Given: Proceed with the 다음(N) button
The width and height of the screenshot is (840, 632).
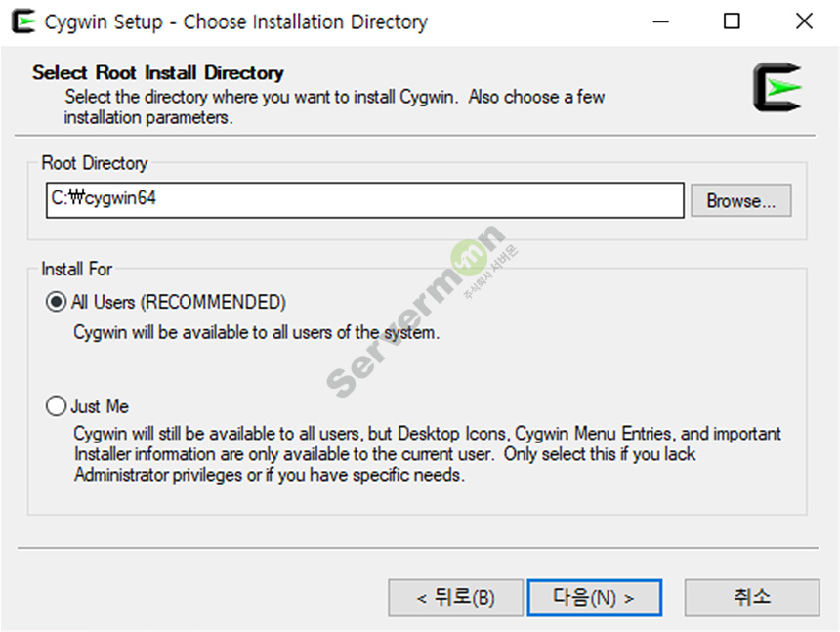Looking at the screenshot, I should point(595,598).
